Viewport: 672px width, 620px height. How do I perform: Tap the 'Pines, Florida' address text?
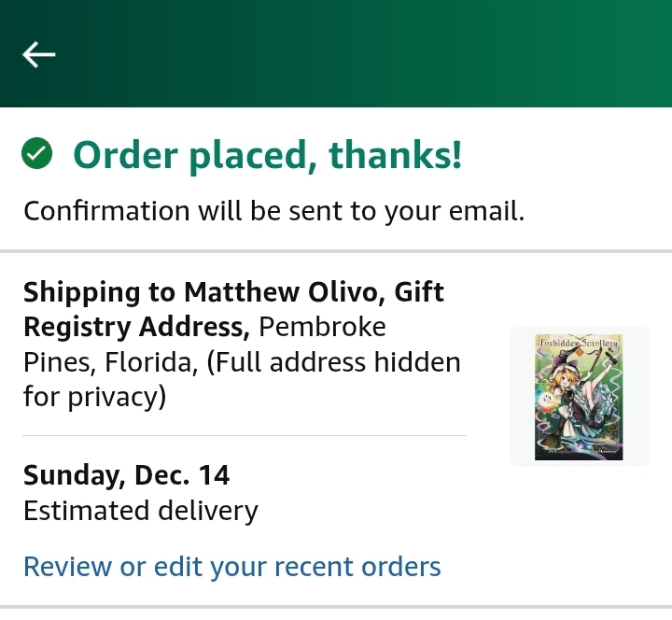110,362
